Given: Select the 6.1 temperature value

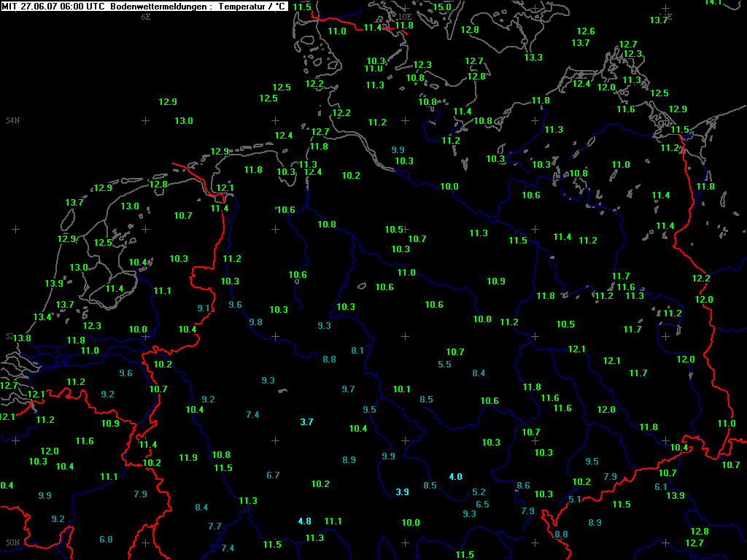Looking at the screenshot, I should pos(661,487).
